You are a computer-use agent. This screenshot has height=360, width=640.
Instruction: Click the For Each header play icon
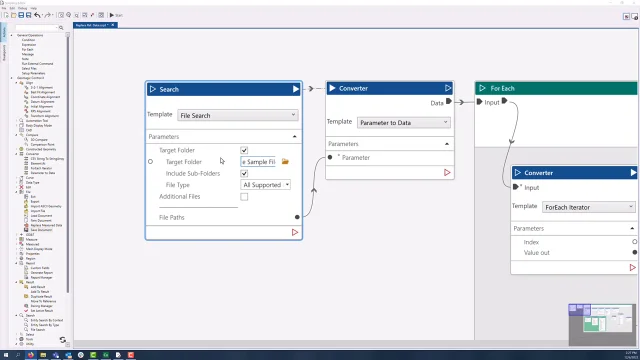pos(482,88)
